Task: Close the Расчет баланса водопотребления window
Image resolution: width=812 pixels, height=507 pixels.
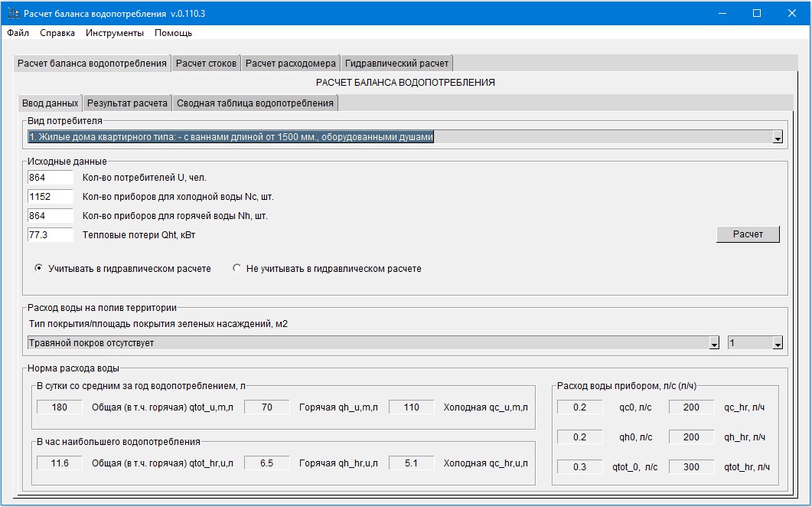Action: pyautogui.click(x=792, y=13)
